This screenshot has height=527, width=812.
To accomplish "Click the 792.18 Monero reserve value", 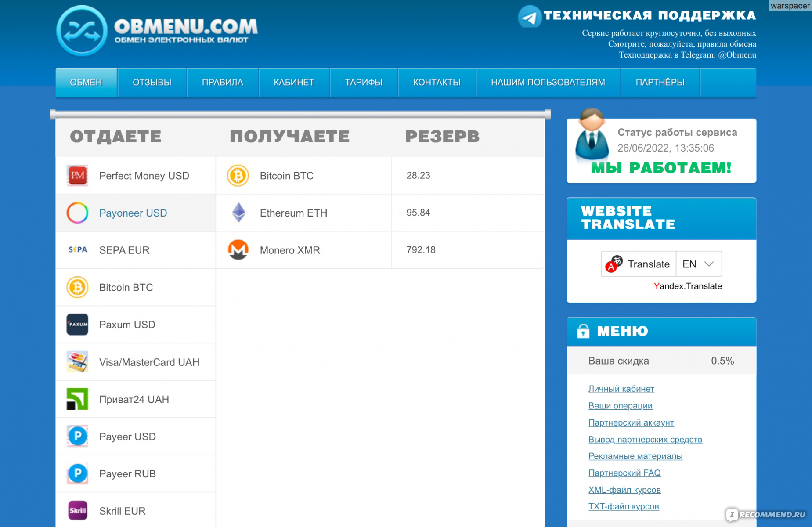I will (x=421, y=250).
